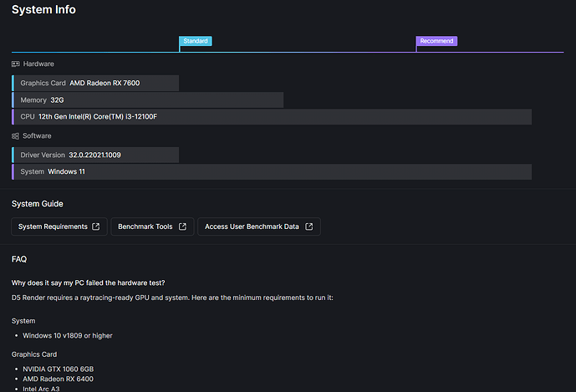Select the CPU i3-12100F bar
The image size is (576, 392).
(272, 117)
